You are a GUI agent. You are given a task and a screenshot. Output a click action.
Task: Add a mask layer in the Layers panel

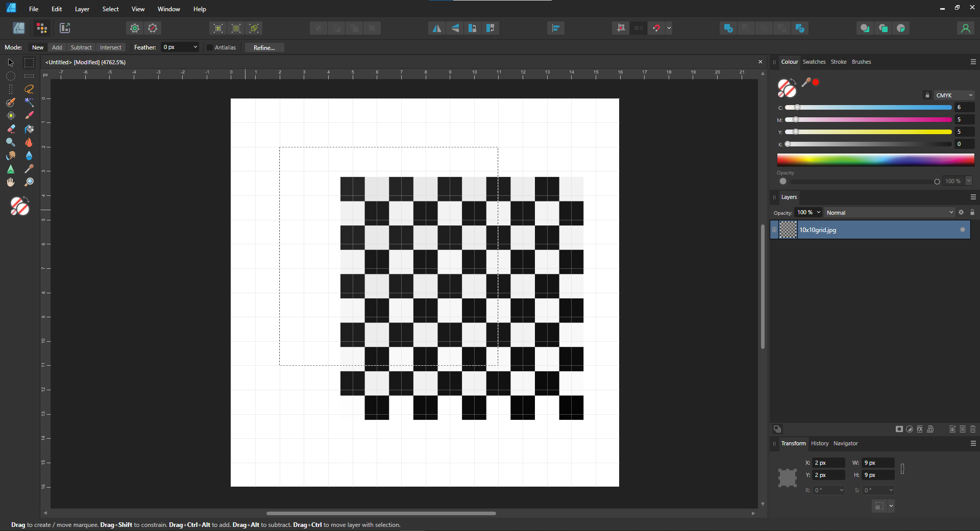click(x=899, y=429)
